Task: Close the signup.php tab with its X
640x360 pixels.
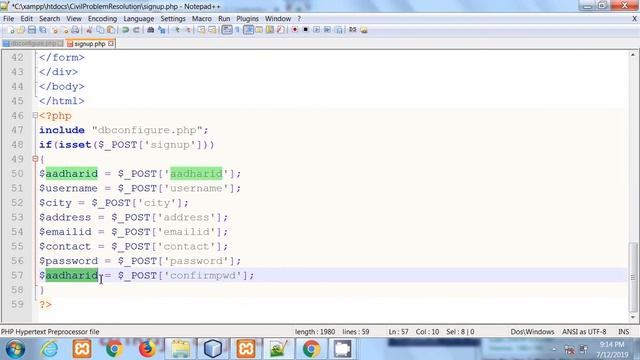Action: [x=111, y=43]
